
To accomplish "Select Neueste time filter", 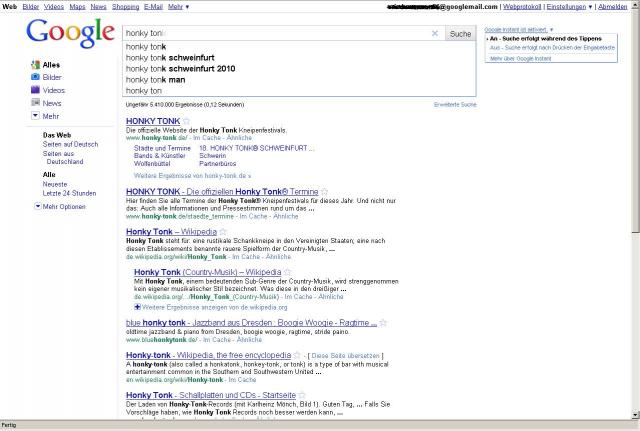I will point(55,184).
